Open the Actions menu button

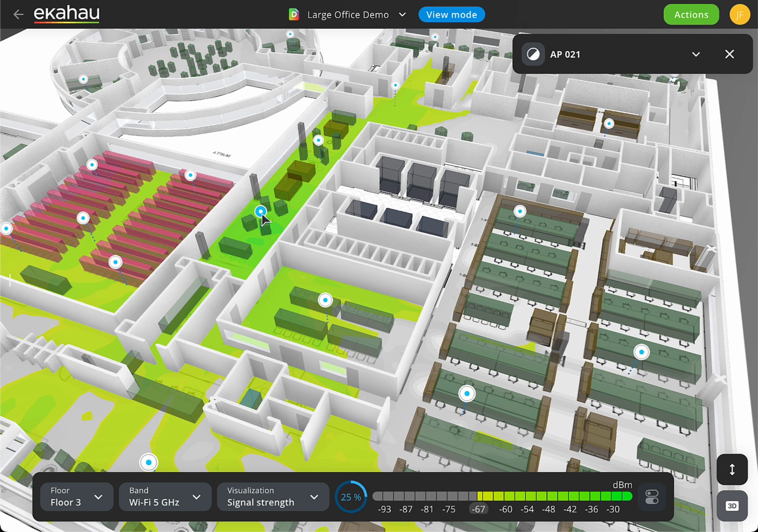(691, 15)
